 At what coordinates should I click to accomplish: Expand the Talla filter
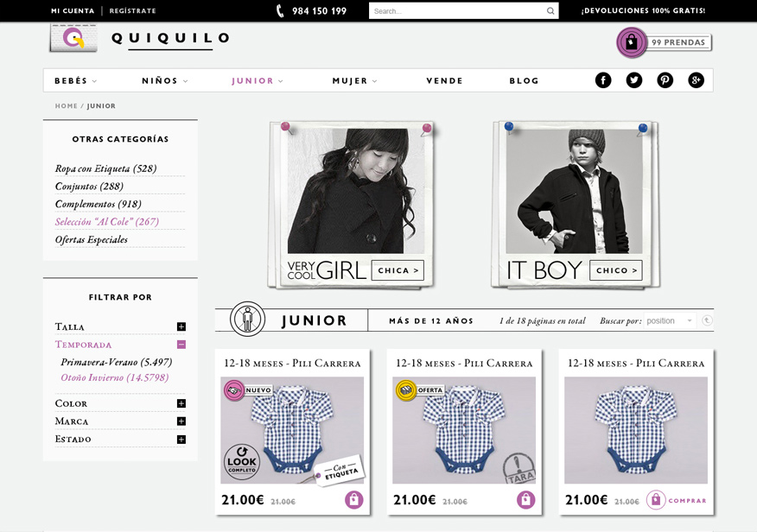pyautogui.click(x=181, y=326)
